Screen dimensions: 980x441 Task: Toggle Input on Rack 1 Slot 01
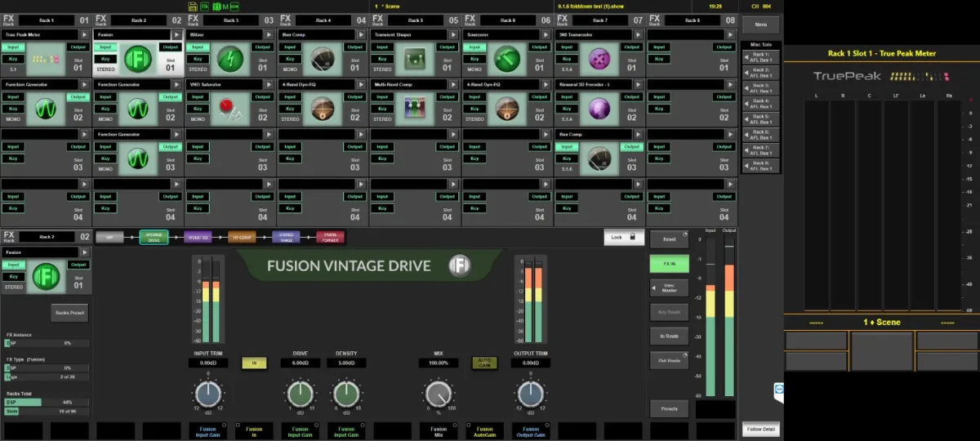(x=14, y=47)
